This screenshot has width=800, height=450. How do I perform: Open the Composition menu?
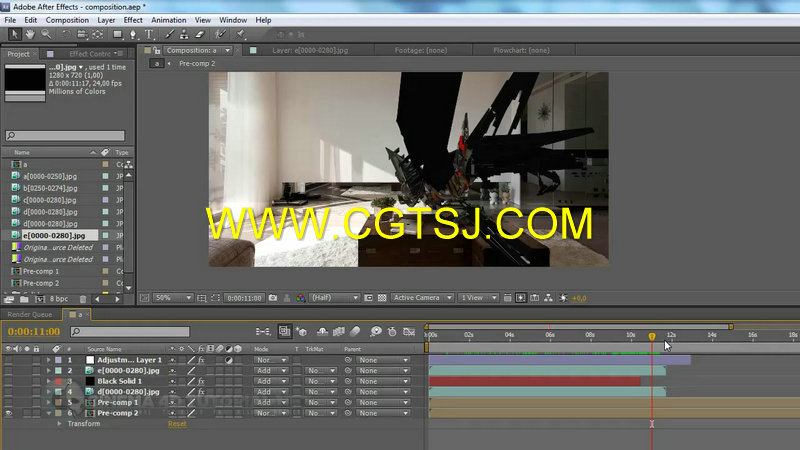[67, 20]
